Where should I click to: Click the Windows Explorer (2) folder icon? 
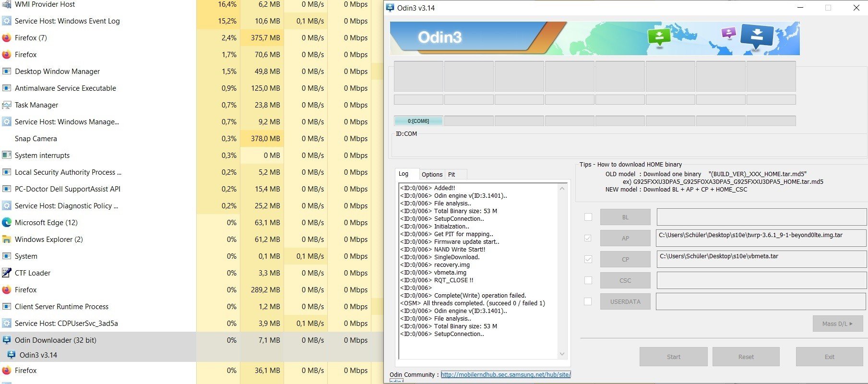[x=7, y=240]
